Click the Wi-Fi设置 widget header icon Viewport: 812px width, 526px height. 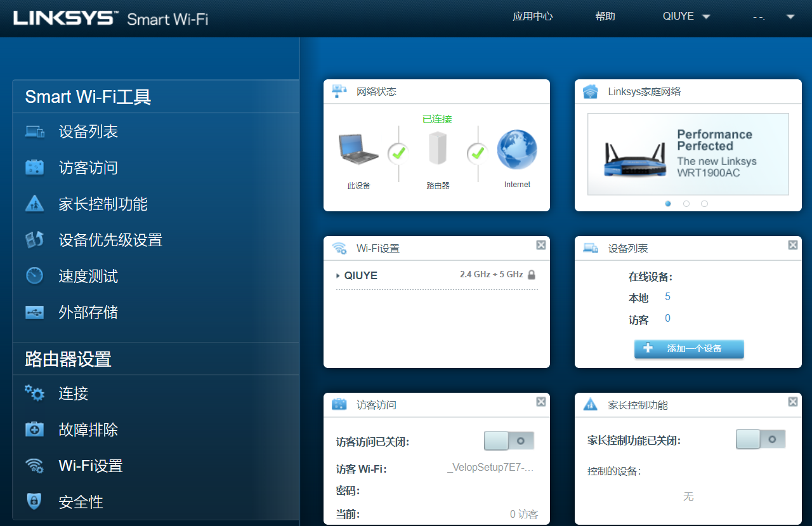(x=339, y=248)
